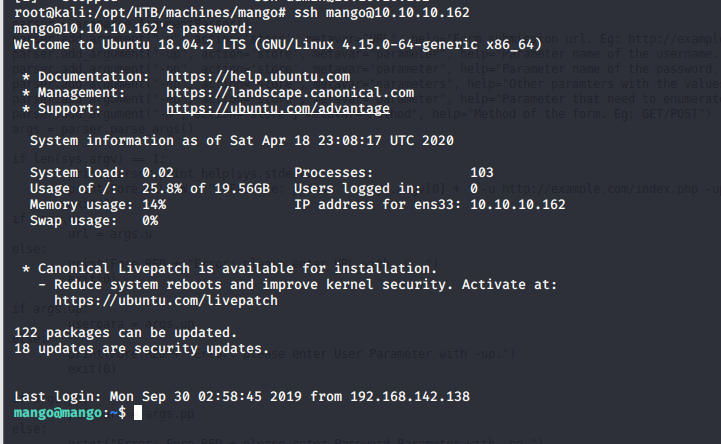
Task: Click the "18 updates are security updates" line
Action: click(x=141, y=348)
